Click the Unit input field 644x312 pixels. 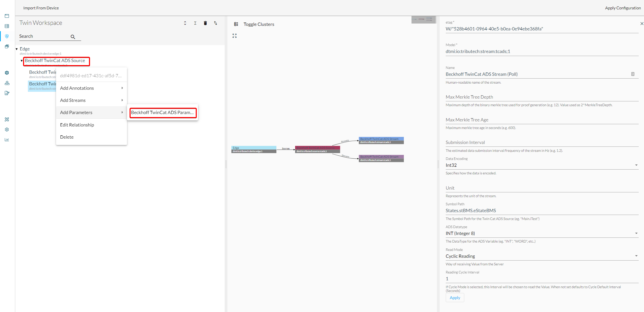coord(542,188)
